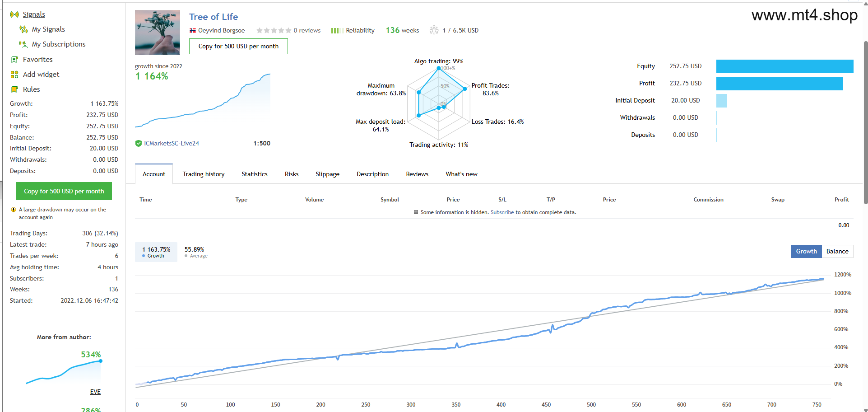
Task: Click Subscribe link to obtain complete data
Action: point(502,212)
